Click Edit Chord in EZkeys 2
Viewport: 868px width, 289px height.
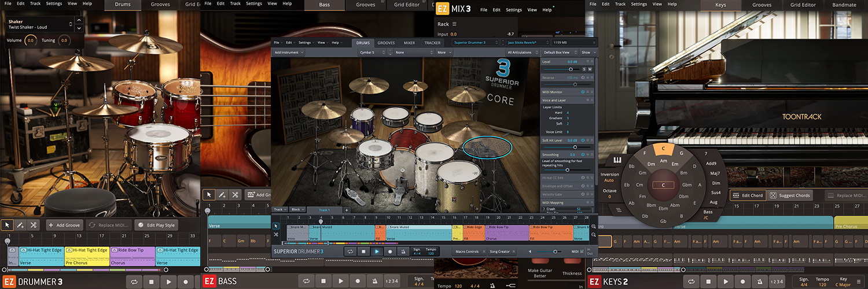click(748, 195)
